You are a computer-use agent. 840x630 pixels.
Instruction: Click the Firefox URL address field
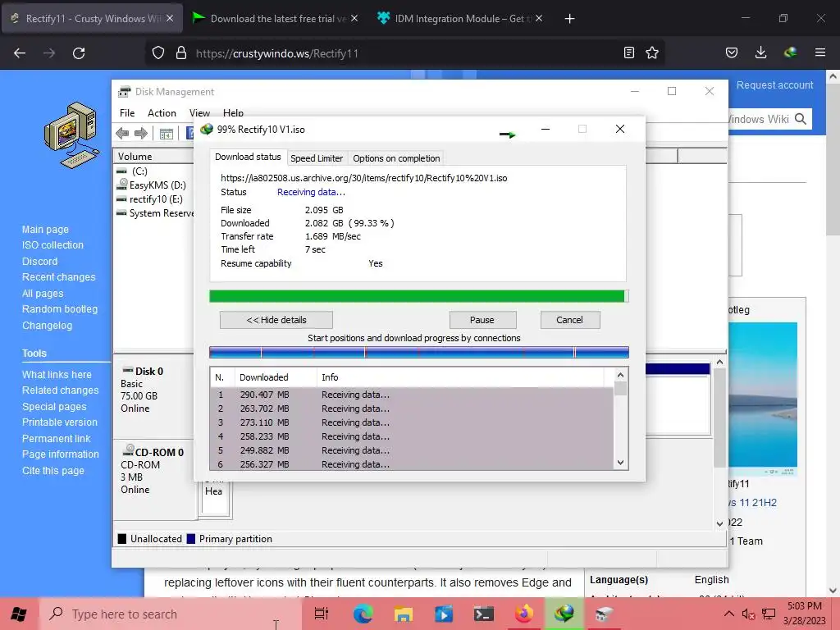click(404, 53)
